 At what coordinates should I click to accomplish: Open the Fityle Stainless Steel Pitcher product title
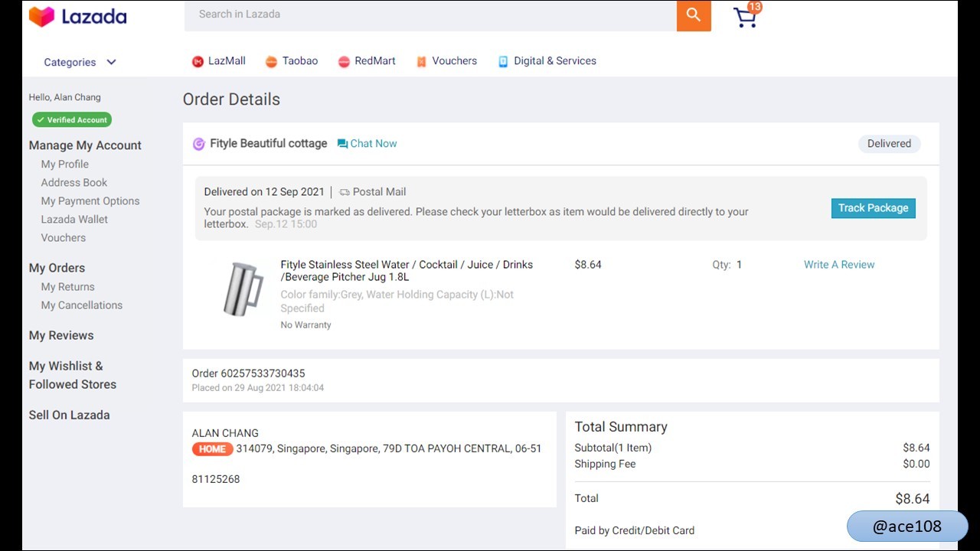[x=407, y=271]
